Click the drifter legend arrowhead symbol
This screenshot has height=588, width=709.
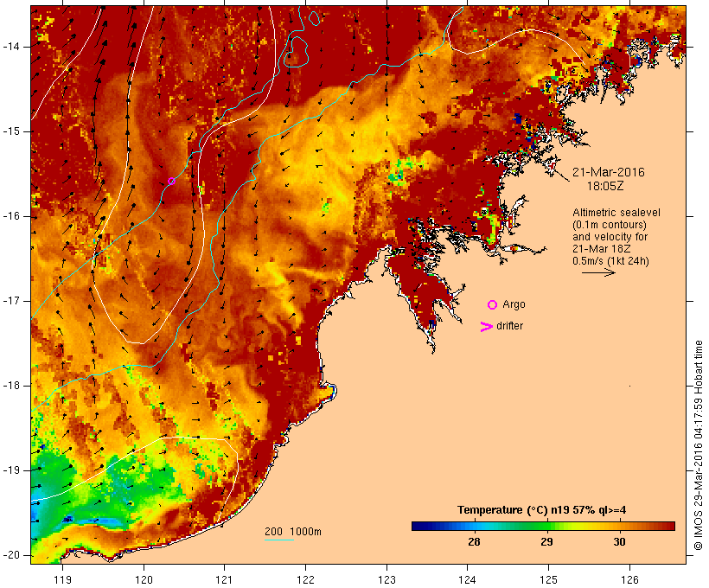486,327
